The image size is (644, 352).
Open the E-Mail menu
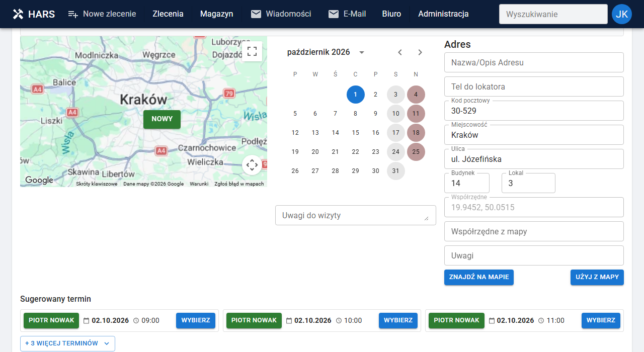tap(347, 14)
